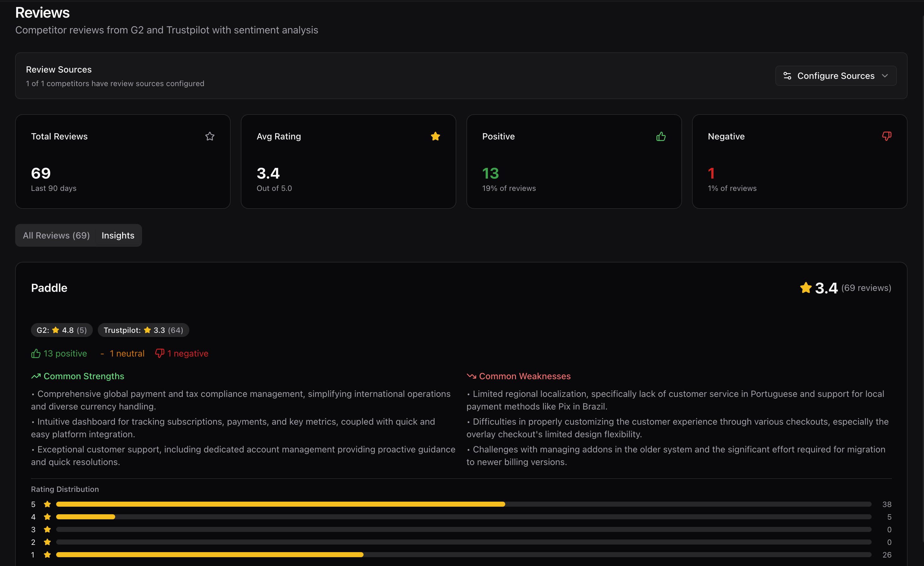Viewport: 924px width, 566px height.
Task: Click the Paddle competitor heading
Action: (x=49, y=288)
